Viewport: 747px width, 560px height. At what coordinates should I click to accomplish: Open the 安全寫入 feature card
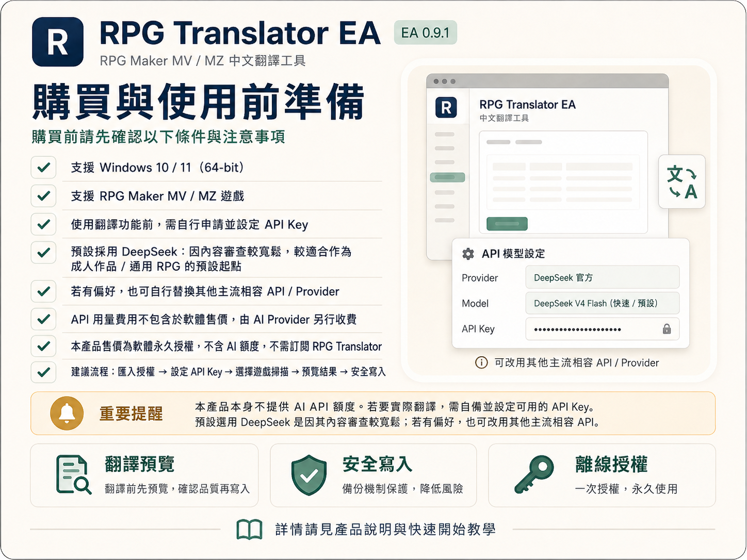pyautogui.click(x=373, y=475)
